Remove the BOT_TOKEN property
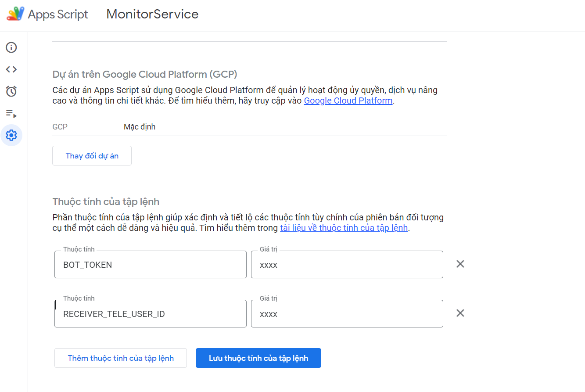585x392 pixels. (460, 264)
